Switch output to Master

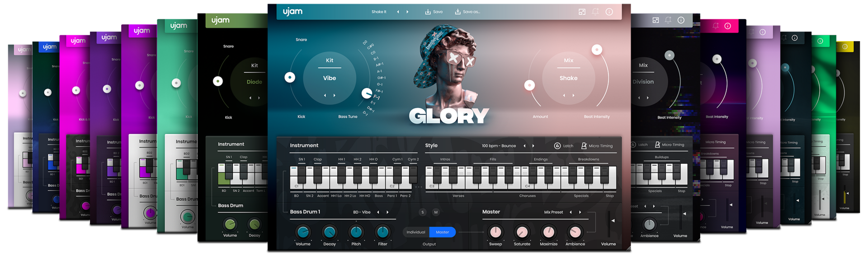(x=443, y=232)
